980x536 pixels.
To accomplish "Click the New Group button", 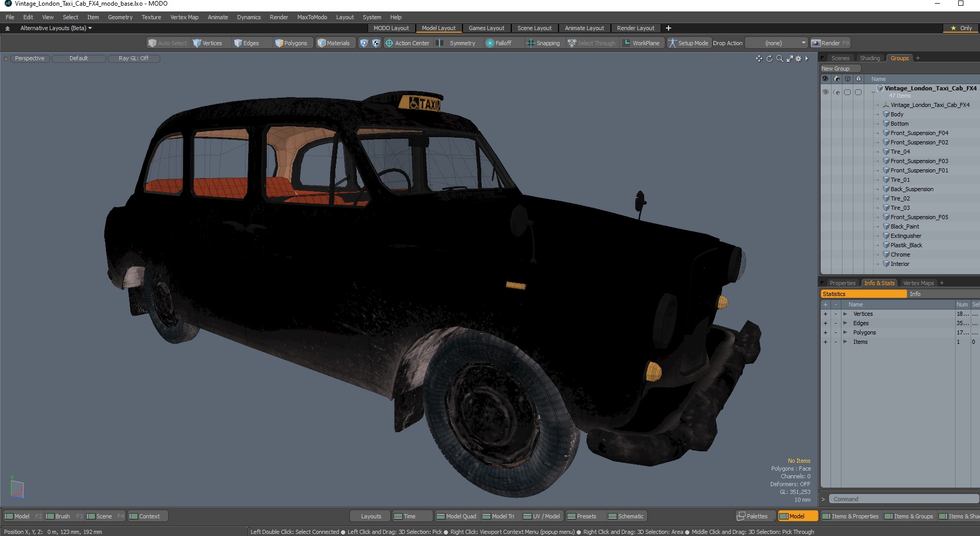I will coord(840,69).
